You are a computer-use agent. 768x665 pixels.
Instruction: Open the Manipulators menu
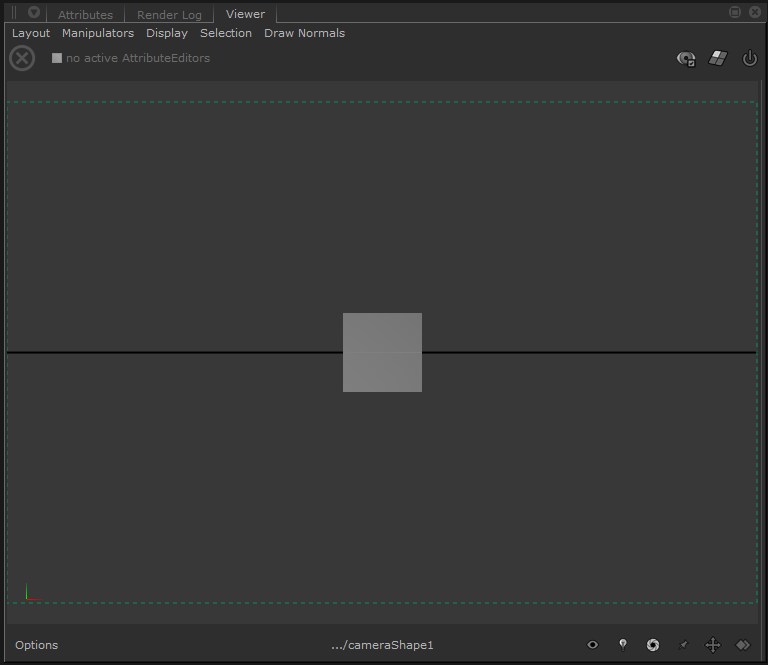point(98,33)
